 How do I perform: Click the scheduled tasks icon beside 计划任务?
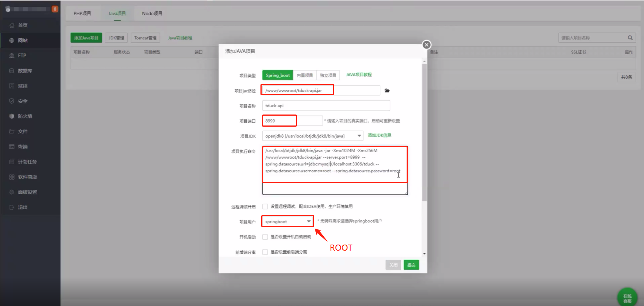[x=12, y=162]
